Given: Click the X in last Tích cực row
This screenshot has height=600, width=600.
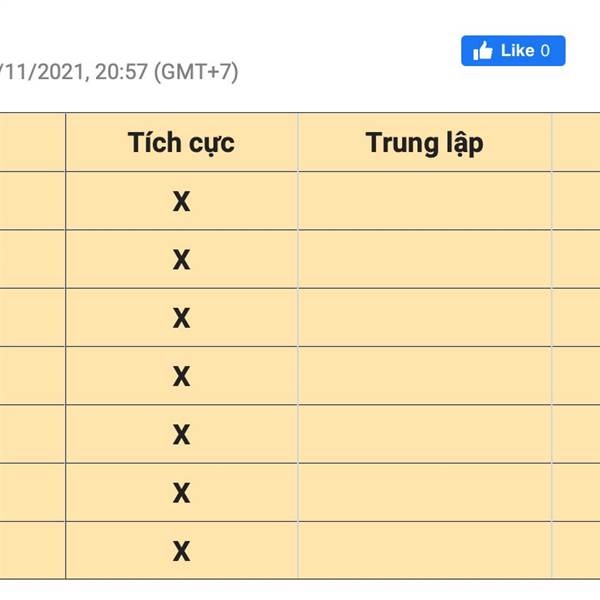Looking at the screenshot, I should tap(181, 551).
